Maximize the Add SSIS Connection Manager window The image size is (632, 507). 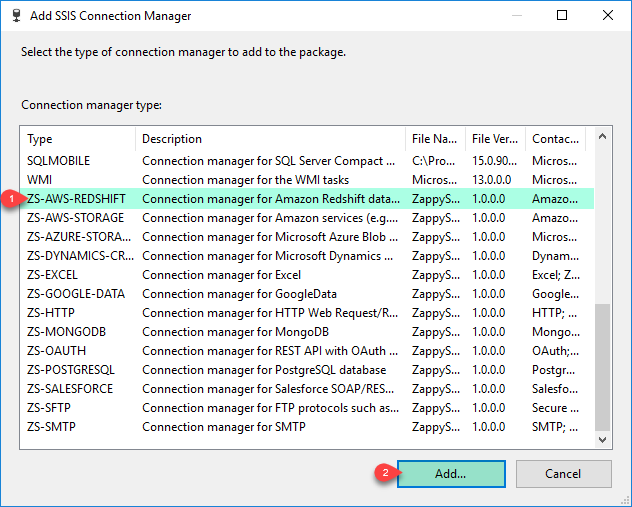tap(562, 15)
